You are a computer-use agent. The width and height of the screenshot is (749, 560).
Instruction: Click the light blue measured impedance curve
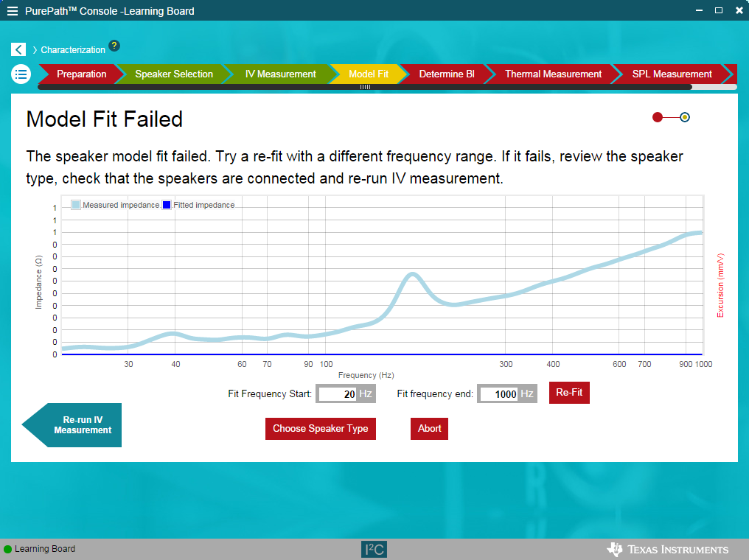coord(412,275)
